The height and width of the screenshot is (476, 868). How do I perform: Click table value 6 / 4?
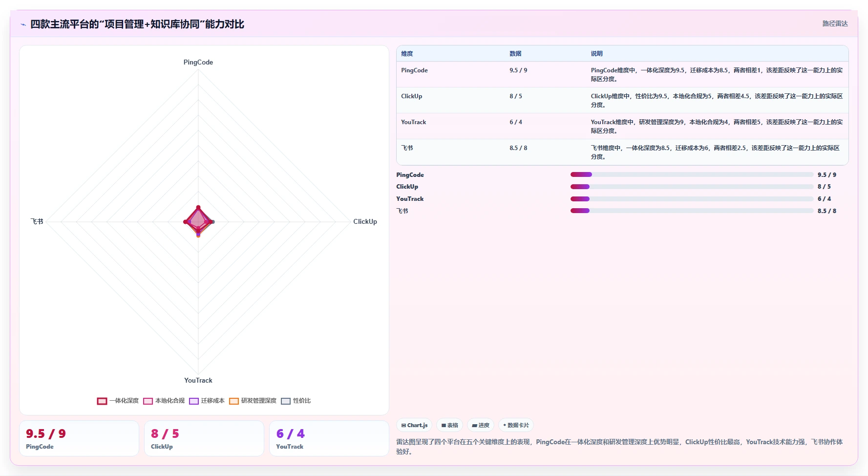click(516, 122)
